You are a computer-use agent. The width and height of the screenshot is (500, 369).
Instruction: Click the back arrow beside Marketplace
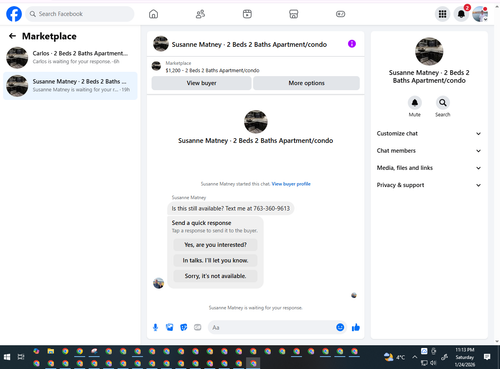click(12, 36)
